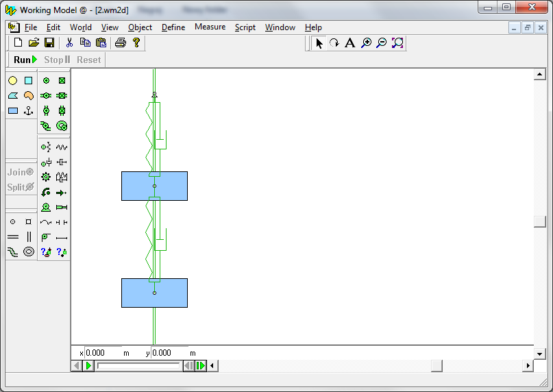This screenshot has width=553, height=392.
Task: Select the Zoom Out magnifier tool
Action: coord(382,43)
